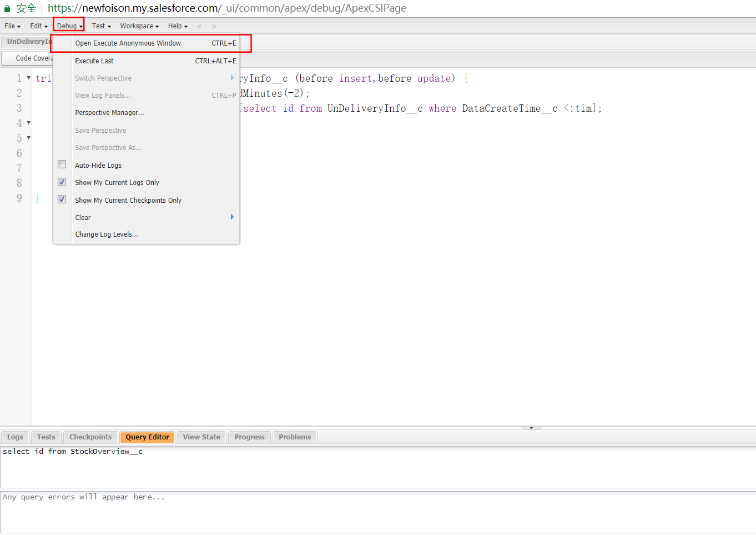Choose Save Perspective As…
The image size is (756, 535).
(147, 148)
